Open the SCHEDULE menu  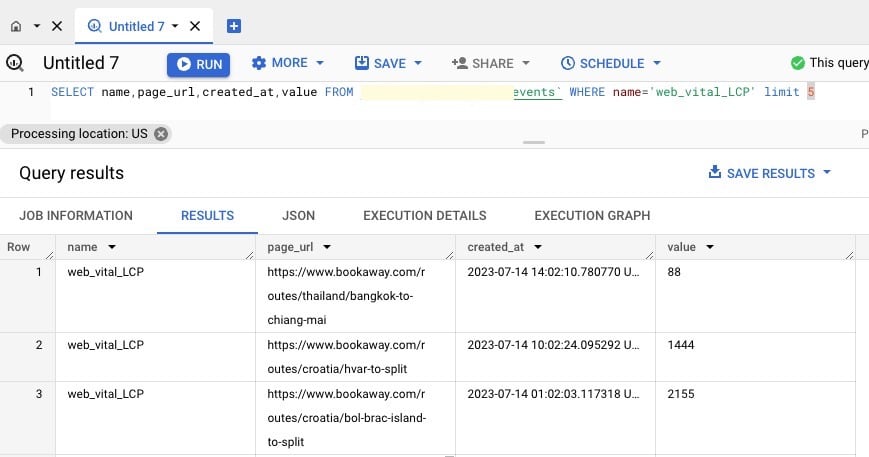pyautogui.click(x=610, y=63)
